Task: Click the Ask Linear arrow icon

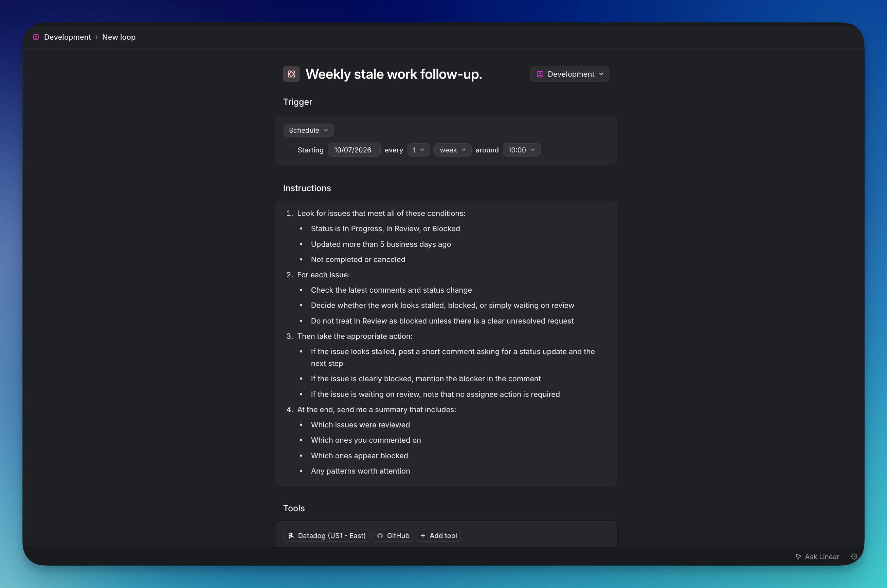Action: 798,557
